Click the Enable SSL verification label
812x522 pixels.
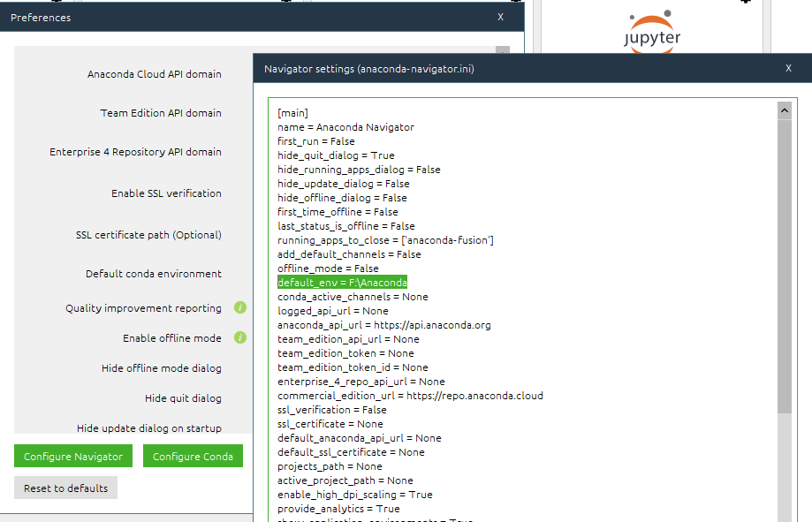(166, 193)
